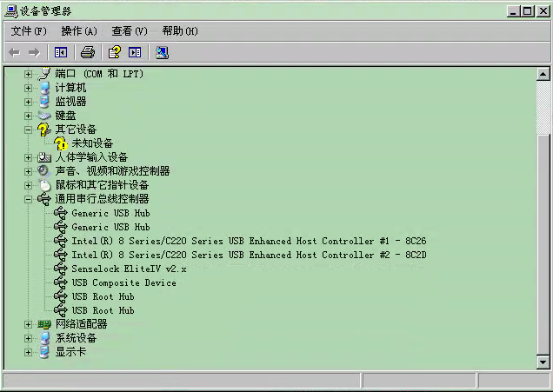Click USB icon of Senselock EliteIV v2.x
553x392 pixels.
(61, 269)
